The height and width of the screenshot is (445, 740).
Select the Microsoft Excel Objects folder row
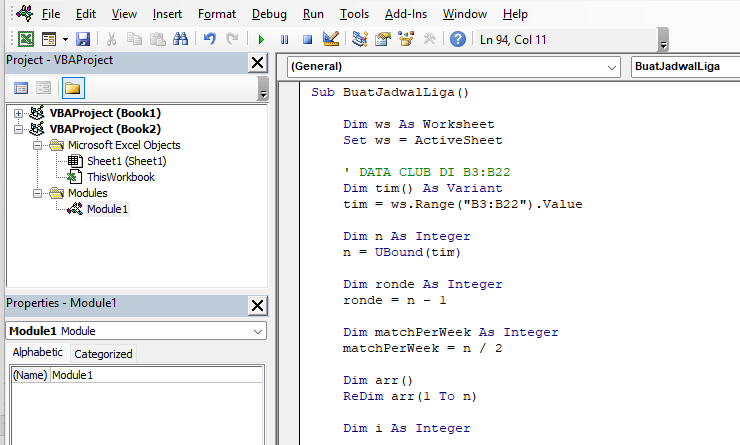pyautogui.click(x=124, y=145)
